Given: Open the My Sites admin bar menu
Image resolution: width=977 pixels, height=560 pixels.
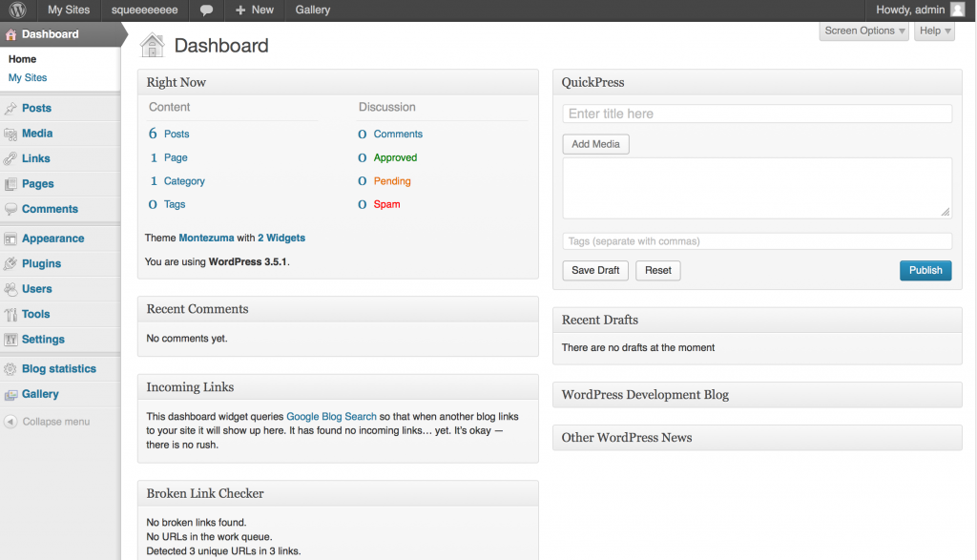Looking at the screenshot, I should click(x=69, y=10).
